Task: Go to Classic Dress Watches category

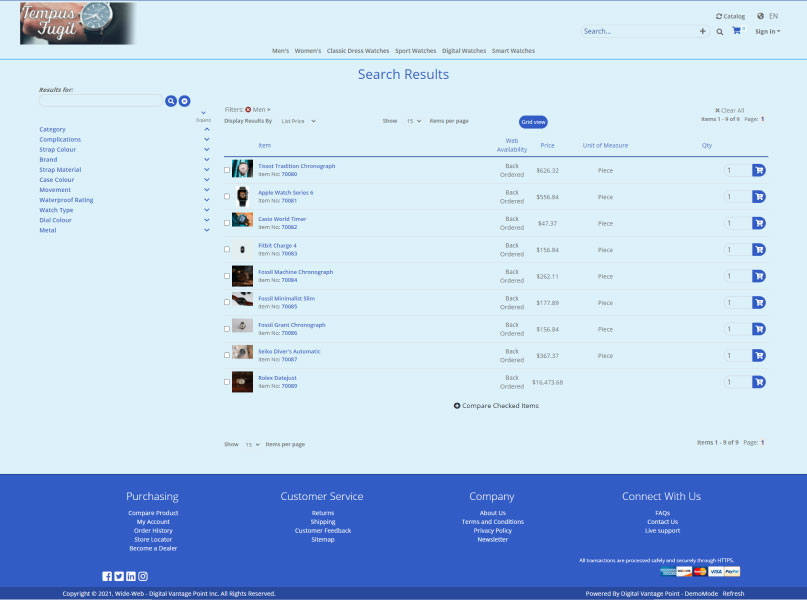Action: click(358, 51)
